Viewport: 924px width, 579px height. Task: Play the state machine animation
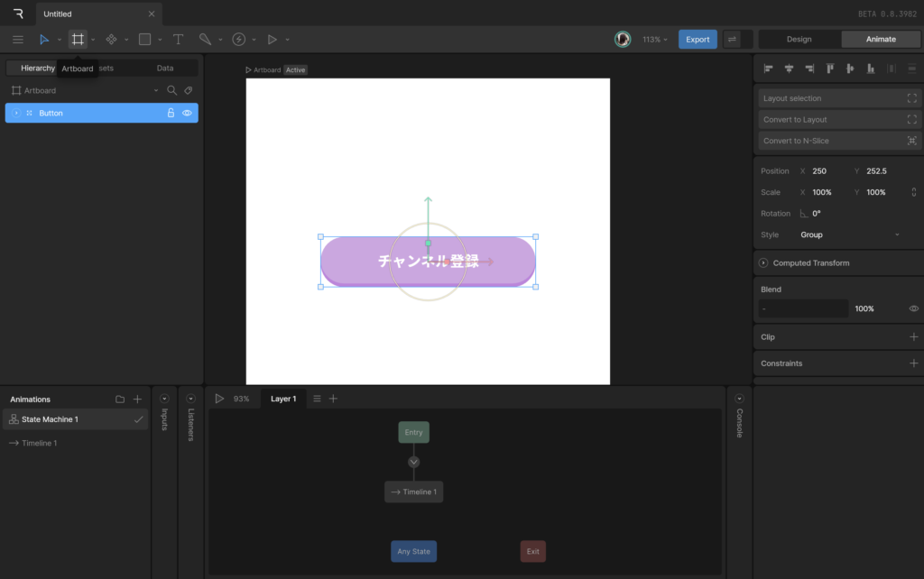tap(219, 399)
